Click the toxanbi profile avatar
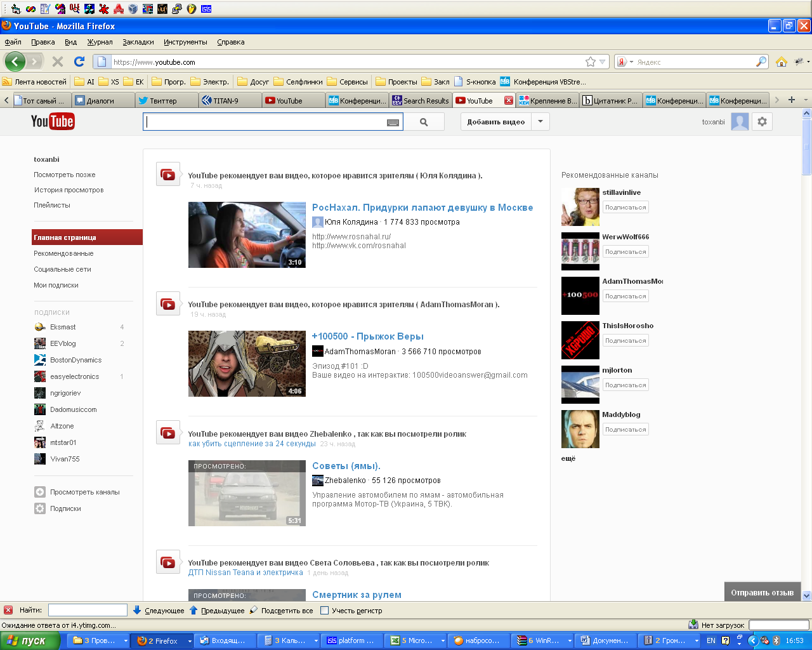The width and height of the screenshot is (812, 650). pos(740,122)
